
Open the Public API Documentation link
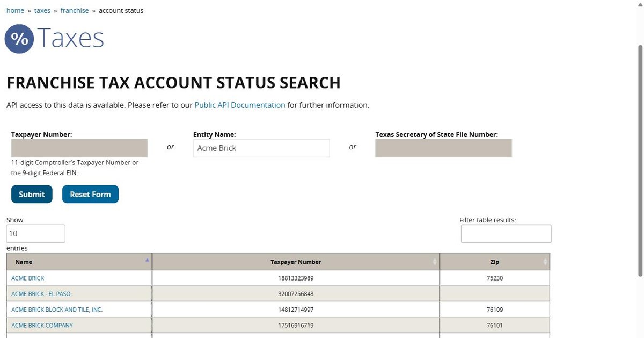tap(240, 105)
